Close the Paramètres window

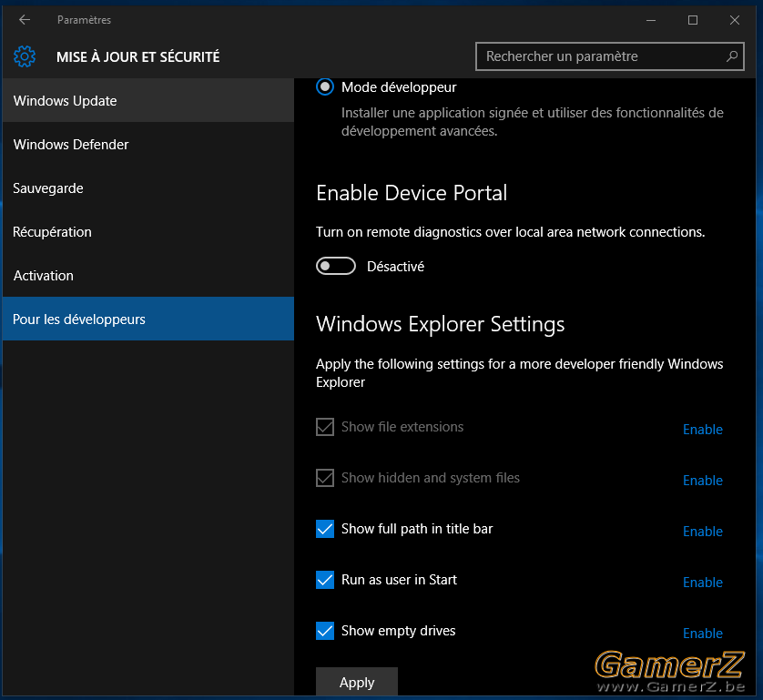735,20
